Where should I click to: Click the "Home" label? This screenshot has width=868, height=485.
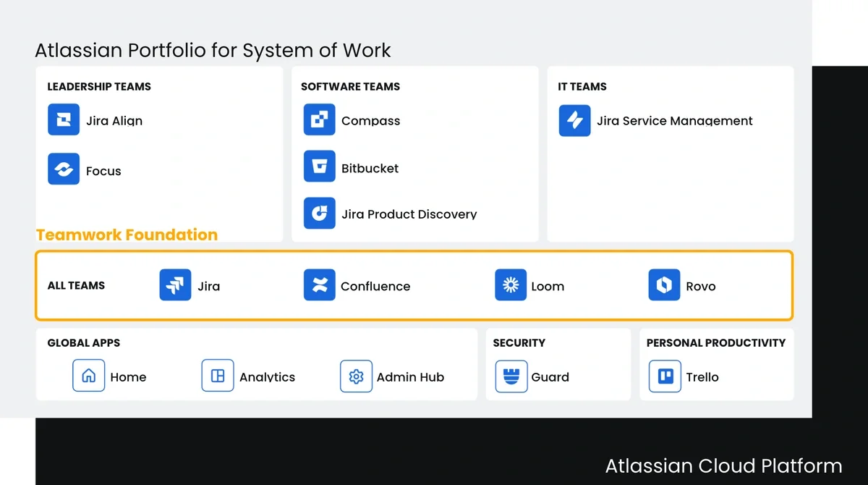128,377
